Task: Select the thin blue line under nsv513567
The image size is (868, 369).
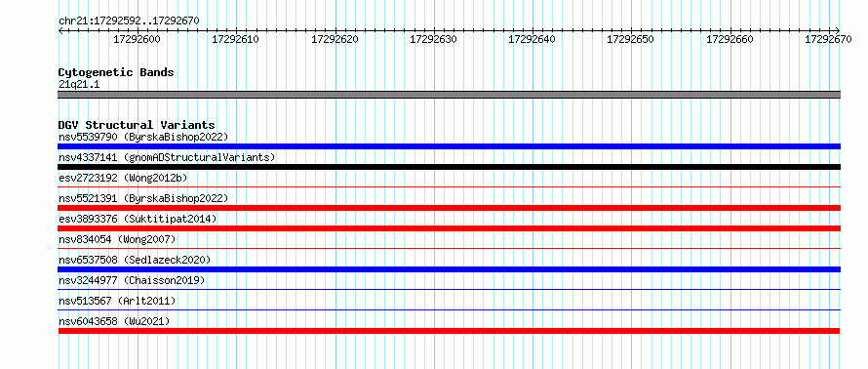Action: point(449,310)
